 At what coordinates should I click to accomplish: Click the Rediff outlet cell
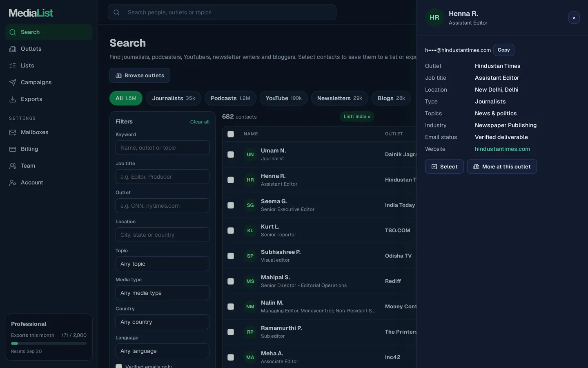[x=393, y=281]
